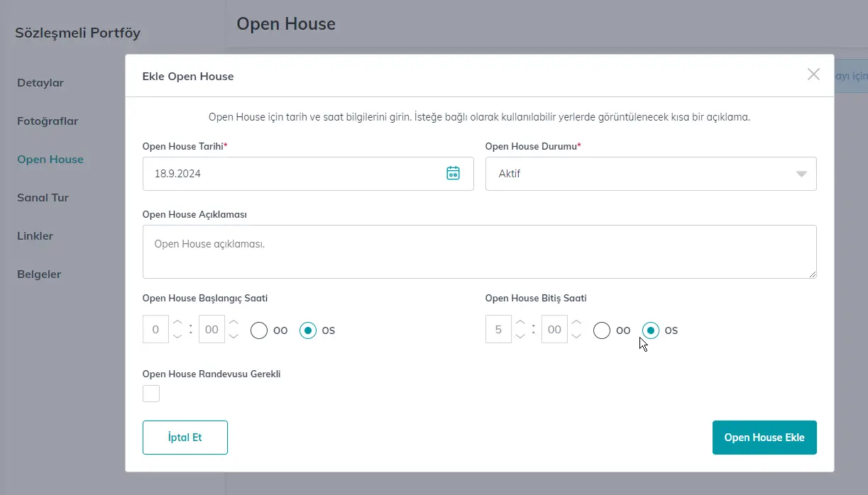868x495 pixels.
Task: Open Belgeler in the sidebar
Action: tap(39, 274)
